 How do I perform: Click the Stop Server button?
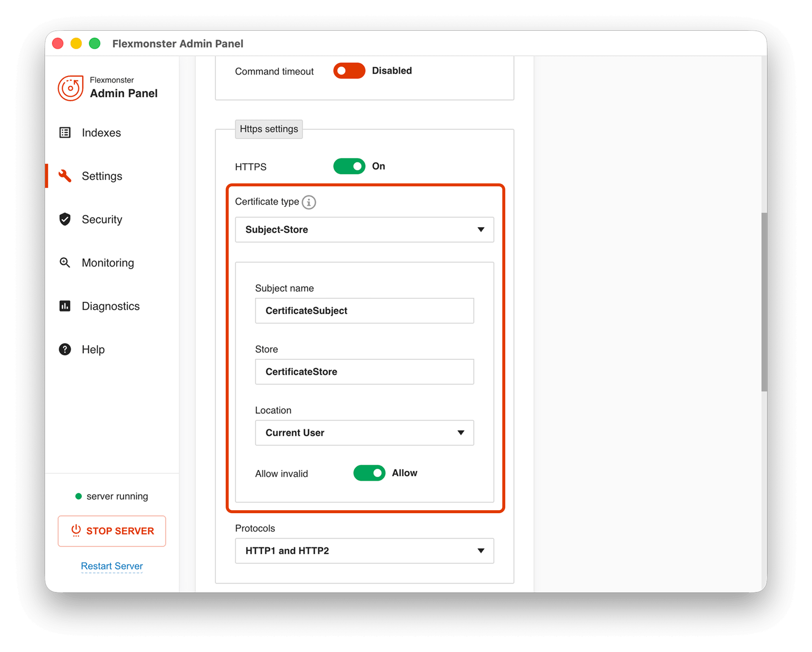click(112, 531)
